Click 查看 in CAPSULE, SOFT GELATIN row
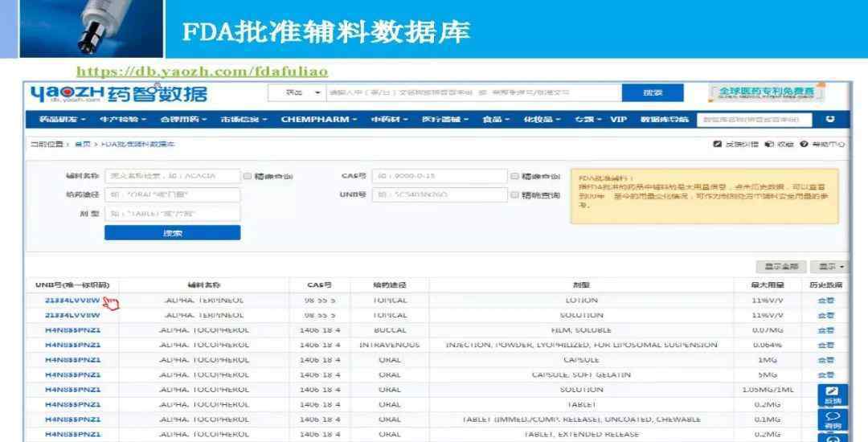This screenshot has height=442, width=868. tap(825, 374)
